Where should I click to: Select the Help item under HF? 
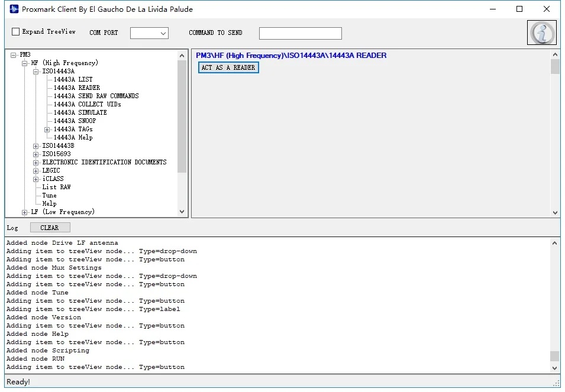click(x=49, y=203)
